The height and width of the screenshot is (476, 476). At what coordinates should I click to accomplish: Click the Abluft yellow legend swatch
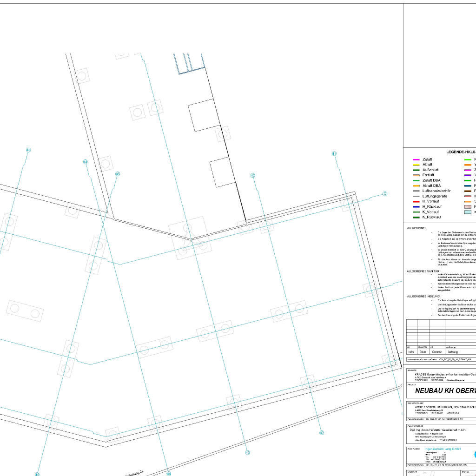click(x=416, y=165)
